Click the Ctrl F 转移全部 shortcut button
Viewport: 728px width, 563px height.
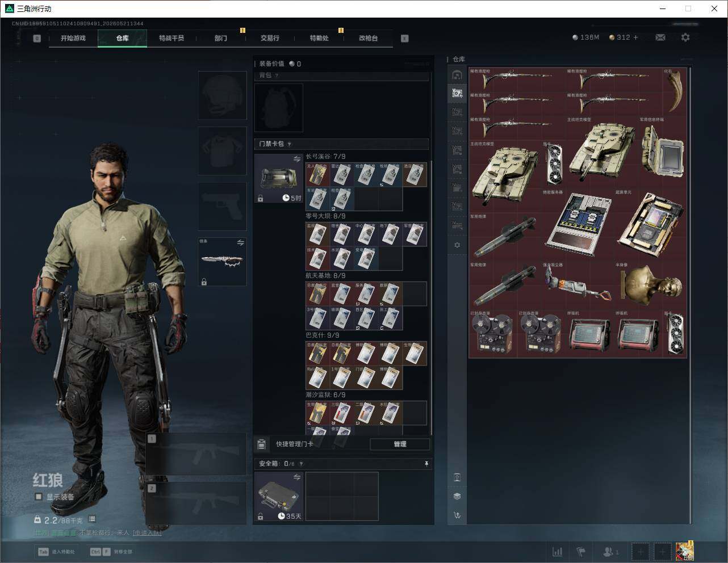[x=111, y=552]
